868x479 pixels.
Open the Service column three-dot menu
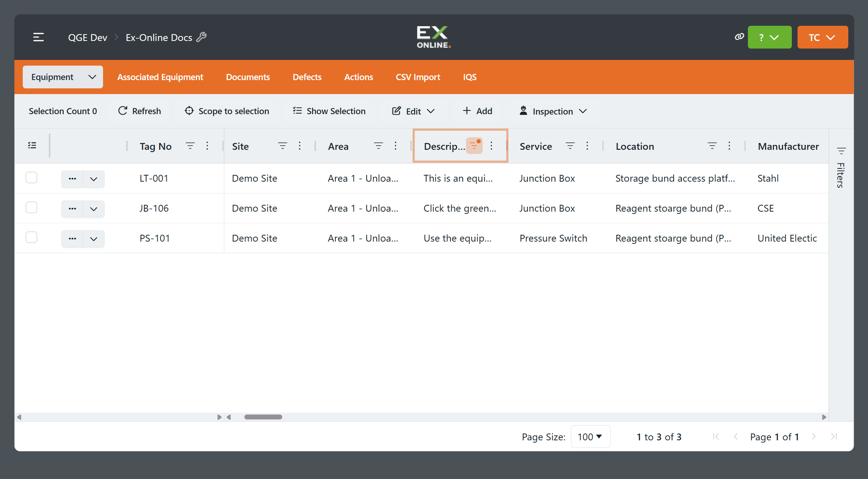point(587,146)
